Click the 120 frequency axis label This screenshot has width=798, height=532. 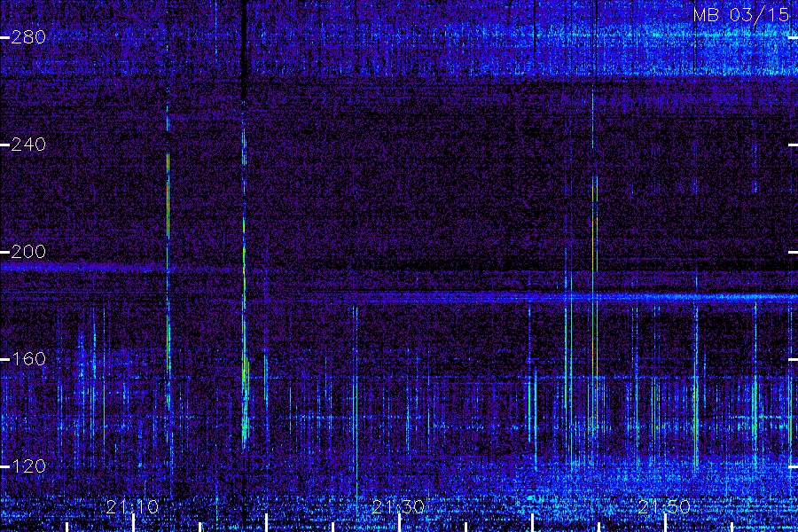click(x=28, y=466)
